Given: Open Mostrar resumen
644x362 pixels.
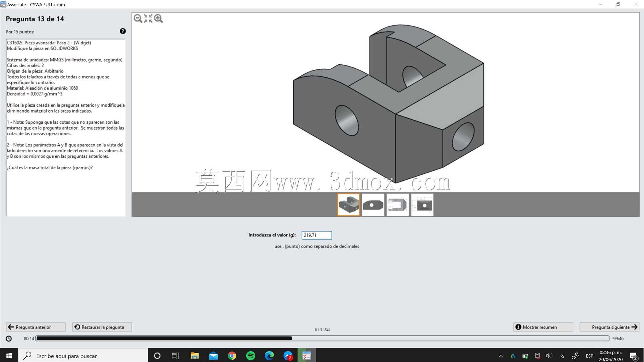Looking at the screenshot, I should tap(543, 327).
